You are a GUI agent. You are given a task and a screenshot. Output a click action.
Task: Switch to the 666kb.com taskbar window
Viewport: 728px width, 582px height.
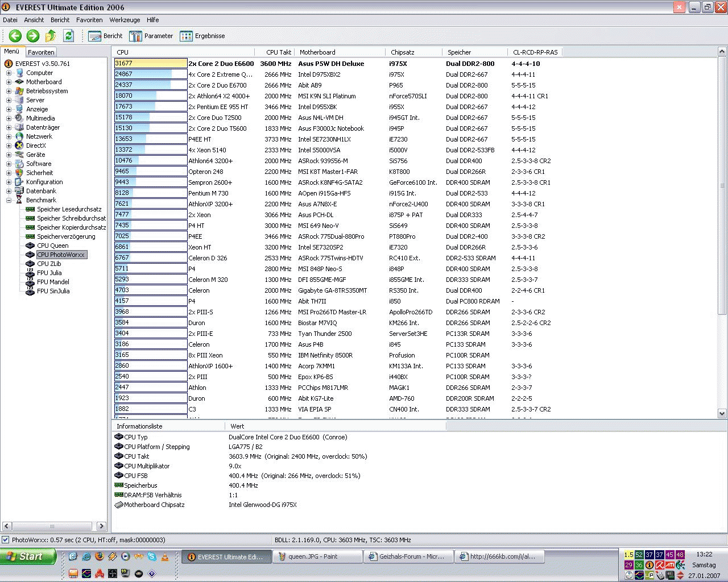pyautogui.click(x=500, y=556)
